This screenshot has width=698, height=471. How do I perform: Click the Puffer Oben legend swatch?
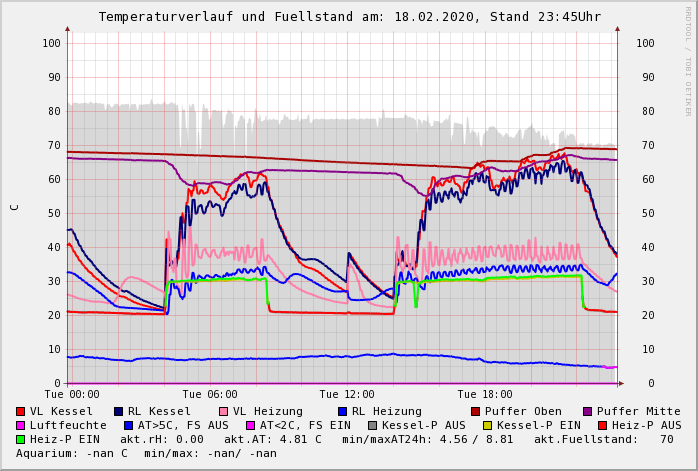(475, 411)
